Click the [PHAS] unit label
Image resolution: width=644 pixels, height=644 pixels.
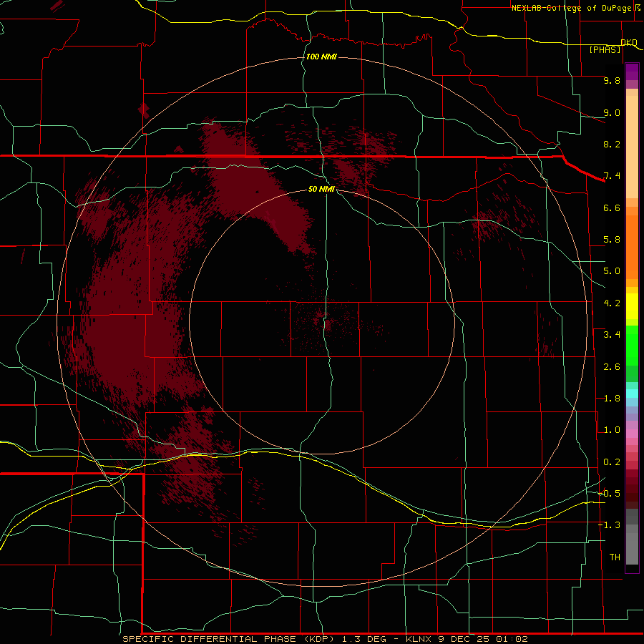coord(605,49)
